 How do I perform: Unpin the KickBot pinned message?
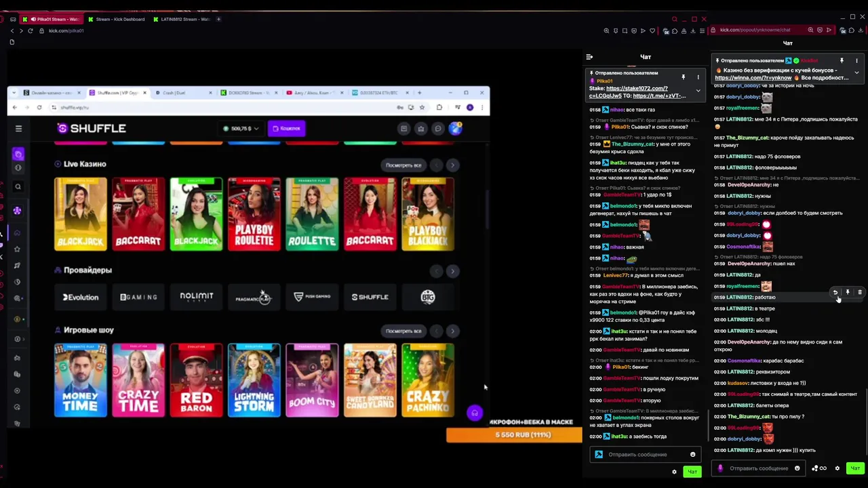pyautogui.click(x=842, y=60)
